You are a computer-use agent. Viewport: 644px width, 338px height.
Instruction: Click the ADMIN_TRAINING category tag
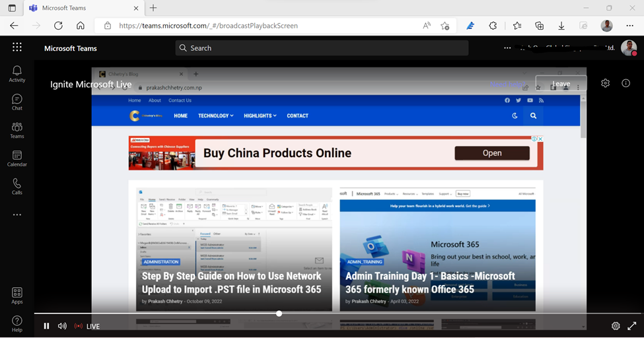pos(365,261)
